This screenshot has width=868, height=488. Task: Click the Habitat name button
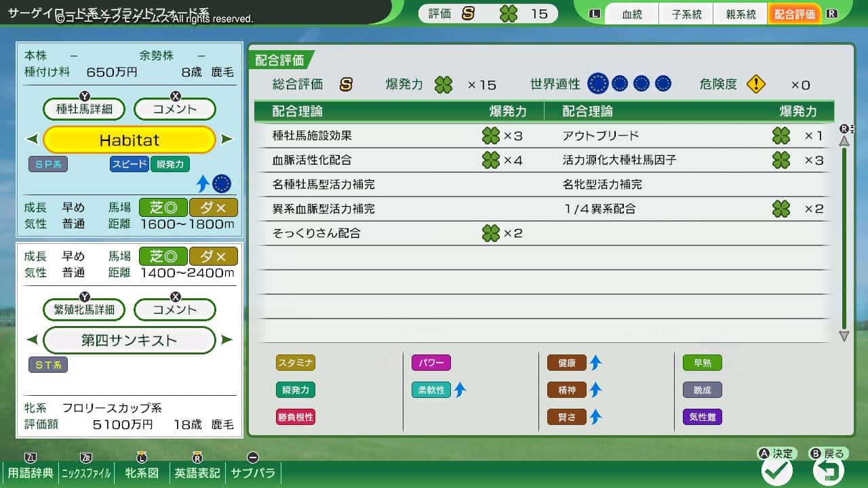tap(129, 140)
